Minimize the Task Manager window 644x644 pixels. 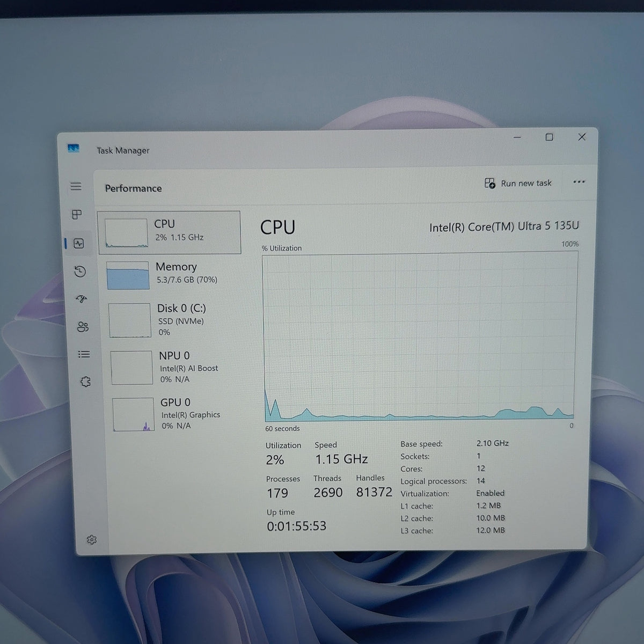[517, 137]
